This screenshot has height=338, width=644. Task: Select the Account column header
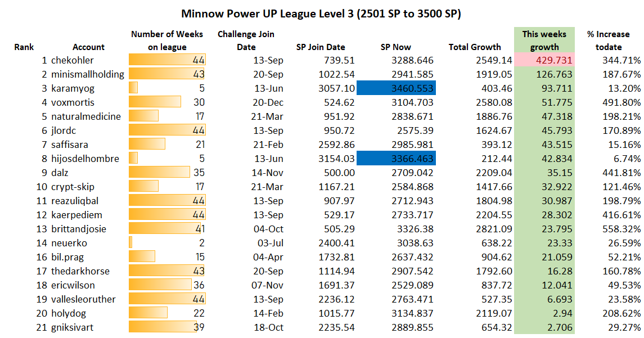coord(89,47)
